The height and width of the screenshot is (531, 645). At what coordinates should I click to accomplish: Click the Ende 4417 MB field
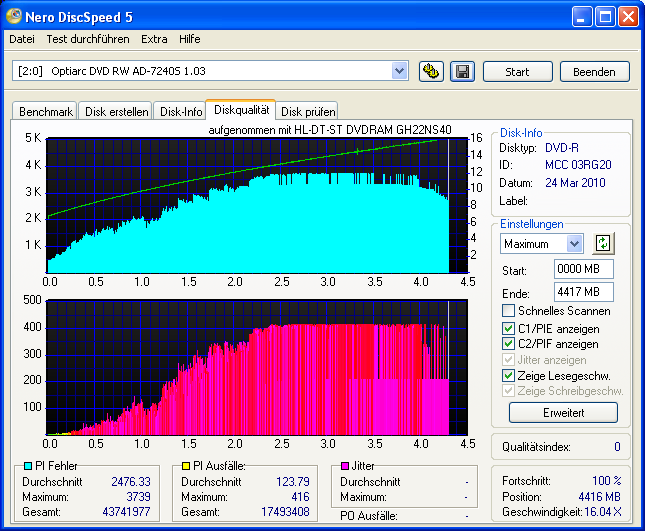pyautogui.click(x=584, y=292)
